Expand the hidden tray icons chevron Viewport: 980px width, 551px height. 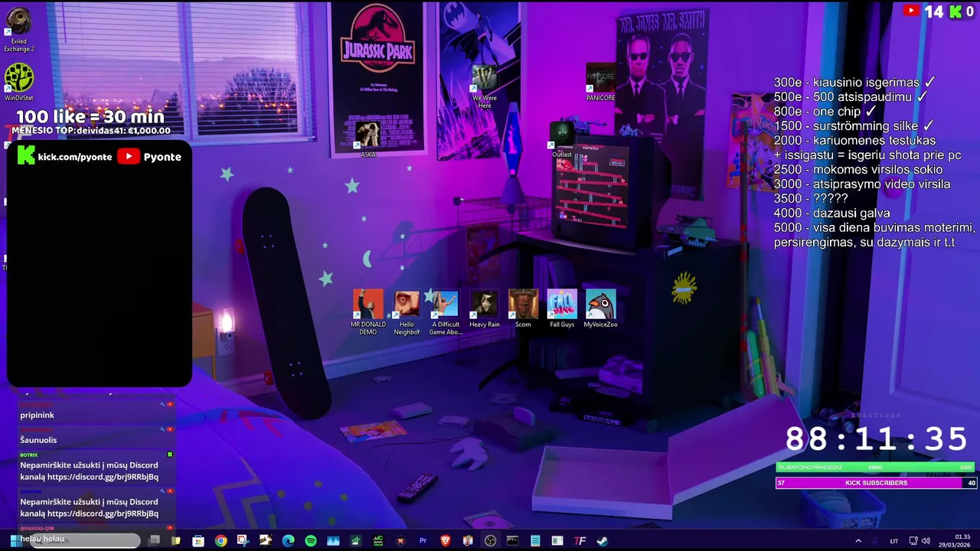tap(858, 541)
